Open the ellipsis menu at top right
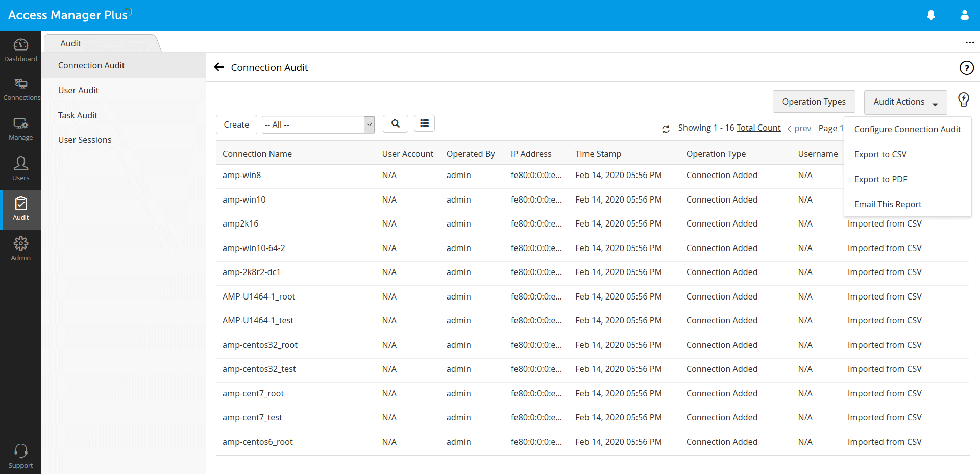 click(970, 43)
